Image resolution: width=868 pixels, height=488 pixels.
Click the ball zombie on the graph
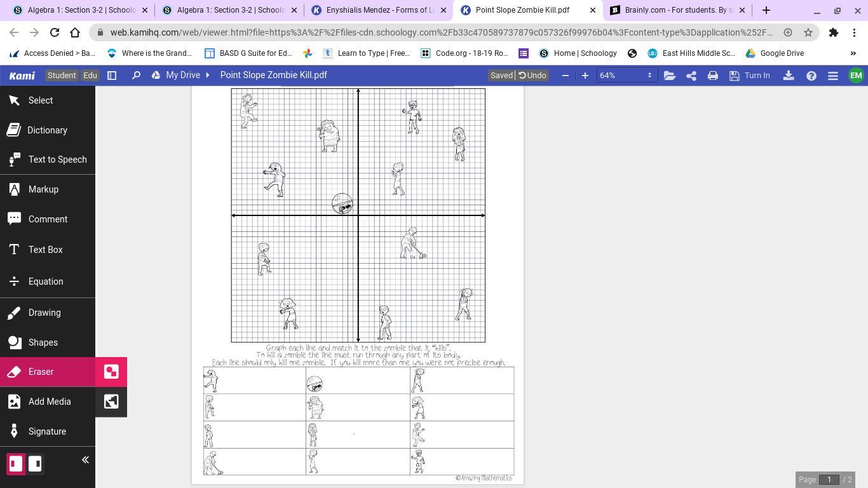[342, 204]
